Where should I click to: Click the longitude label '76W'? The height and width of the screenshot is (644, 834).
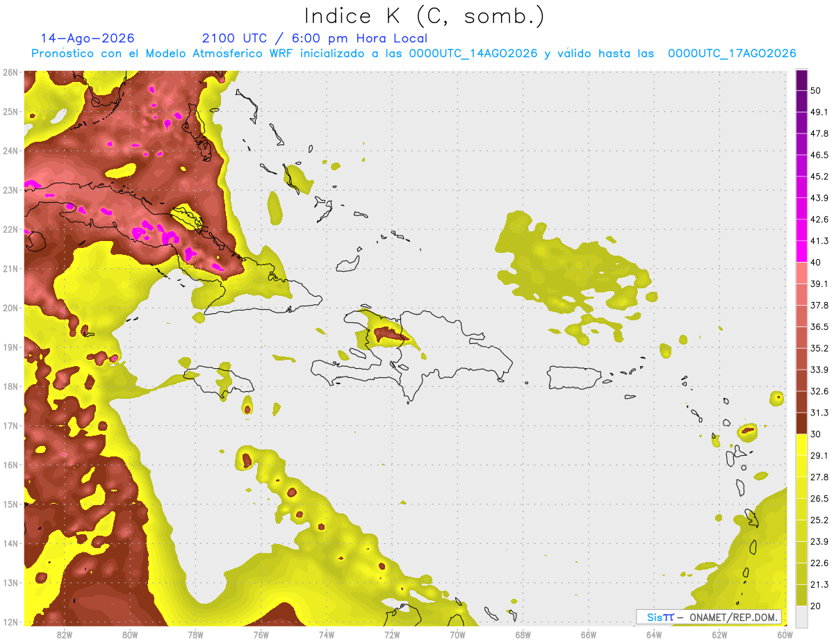(261, 635)
